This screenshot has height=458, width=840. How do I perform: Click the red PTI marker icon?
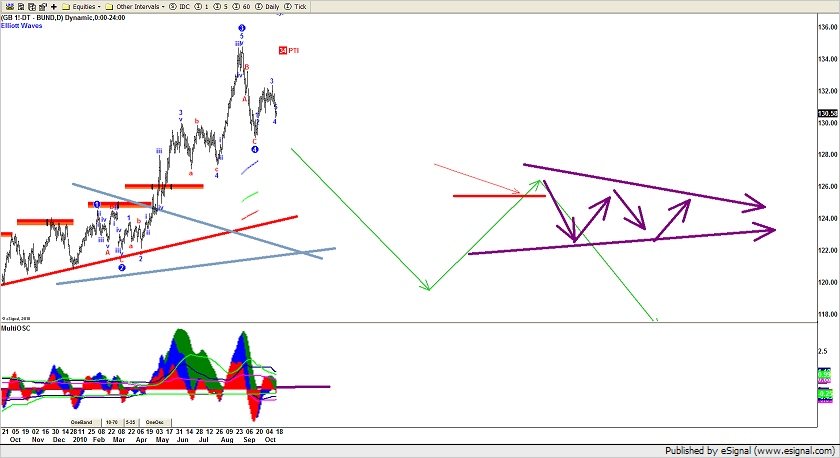[284, 50]
